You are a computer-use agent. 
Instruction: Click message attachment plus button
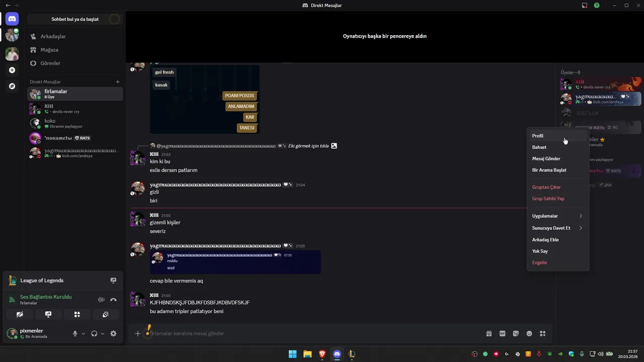tap(137, 333)
